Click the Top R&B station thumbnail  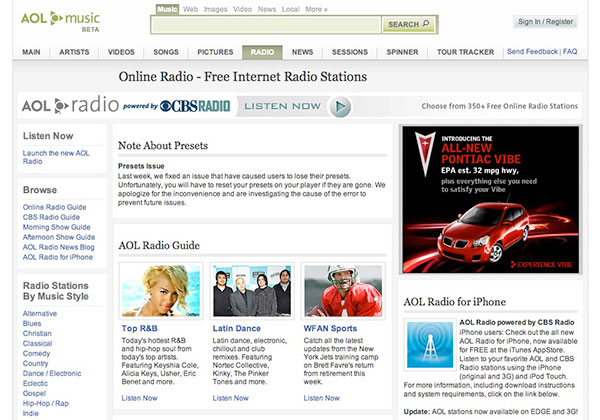click(x=161, y=291)
